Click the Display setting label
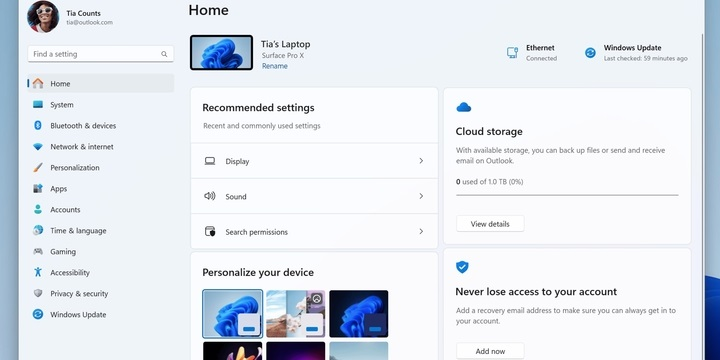This screenshot has height=360, width=720. coord(237,162)
